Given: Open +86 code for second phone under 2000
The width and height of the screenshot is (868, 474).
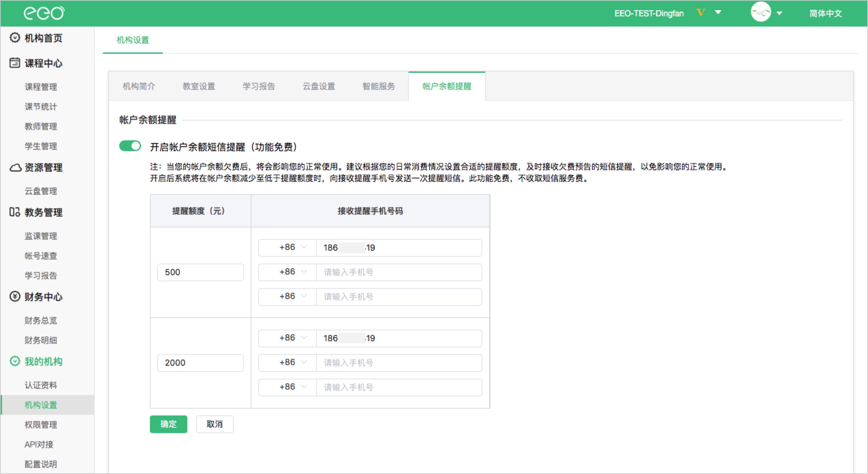Looking at the screenshot, I should (288, 363).
